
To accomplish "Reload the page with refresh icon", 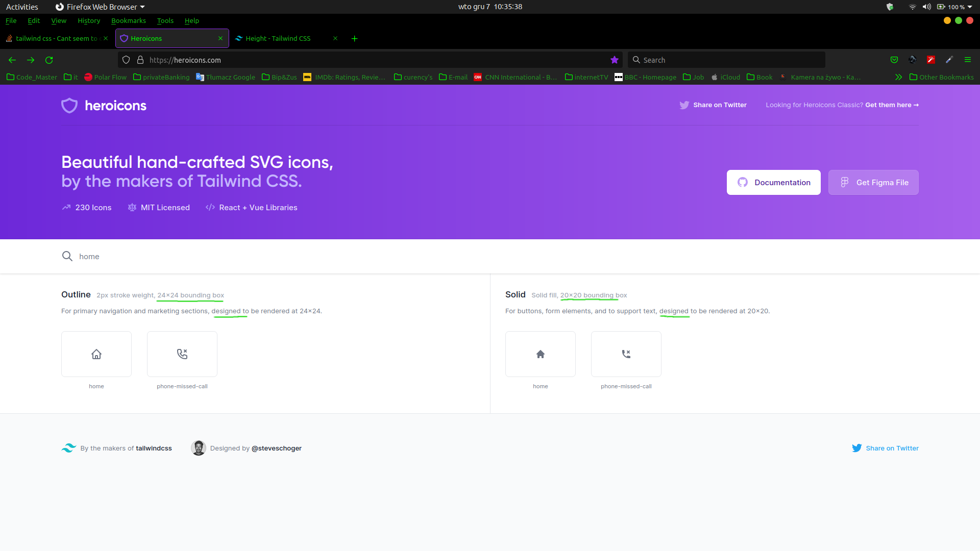I will tap(49, 60).
